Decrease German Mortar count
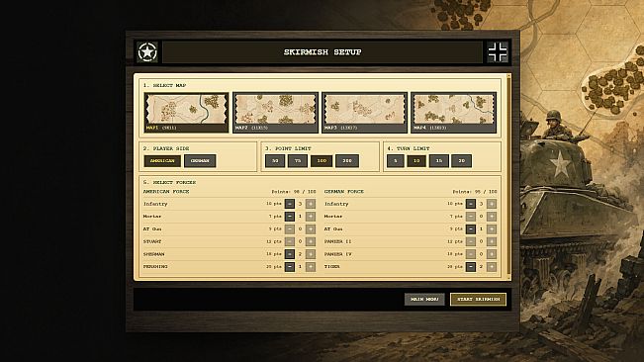This screenshot has width=644, height=362. pyautogui.click(x=471, y=217)
